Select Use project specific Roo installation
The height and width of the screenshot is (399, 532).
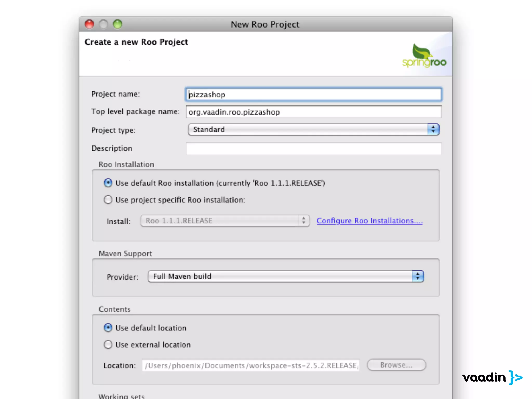coord(108,200)
